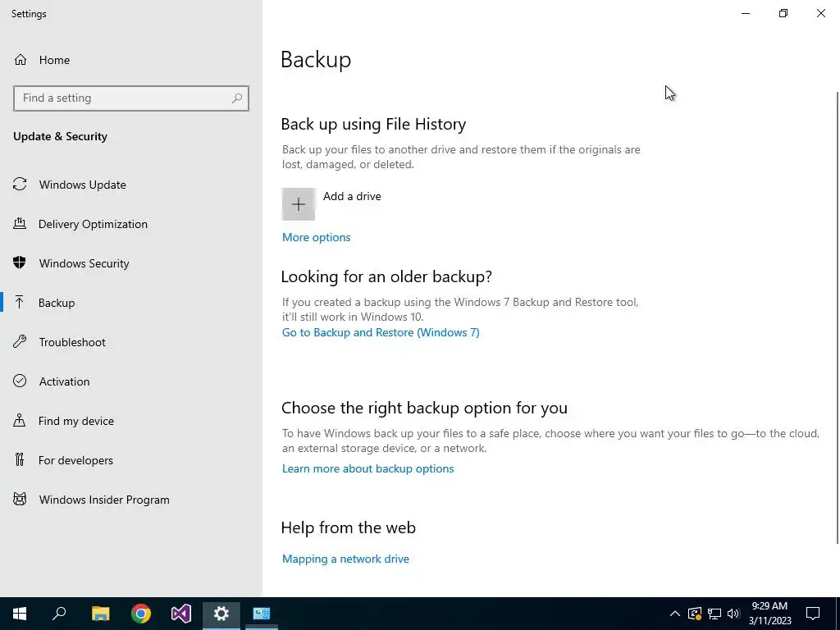Click the Troubleshoot wrench icon
Screen dimensions: 840x630
click(x=20, y=341)
